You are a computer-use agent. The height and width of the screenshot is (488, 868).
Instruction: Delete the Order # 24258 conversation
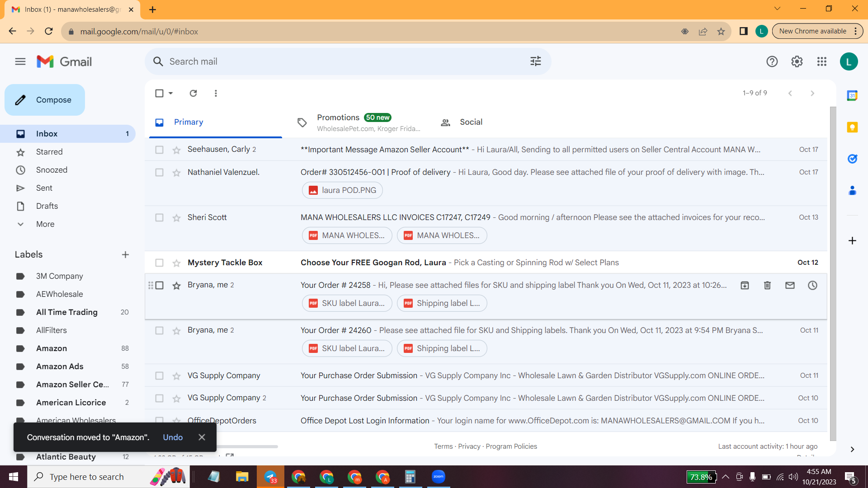pyautogui.click(x=767, y=285)
